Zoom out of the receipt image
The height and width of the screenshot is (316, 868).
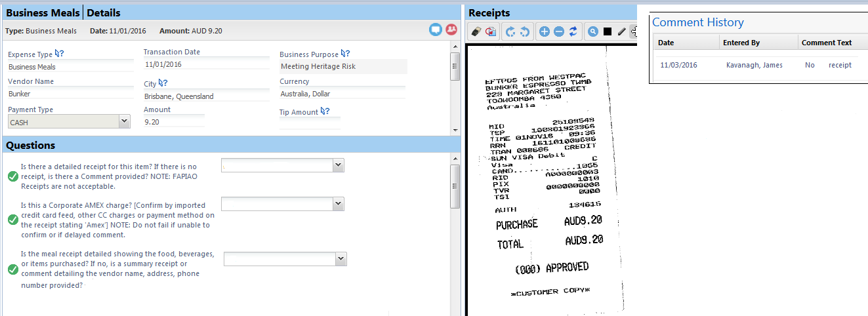click(558, 31)
